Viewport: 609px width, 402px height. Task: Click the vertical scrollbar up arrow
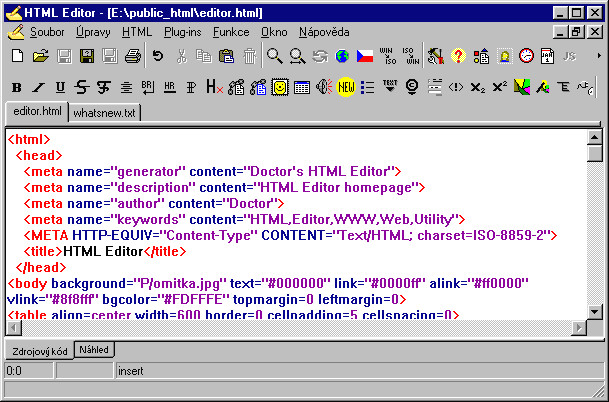pyautogui.click(x=595, y=137)
